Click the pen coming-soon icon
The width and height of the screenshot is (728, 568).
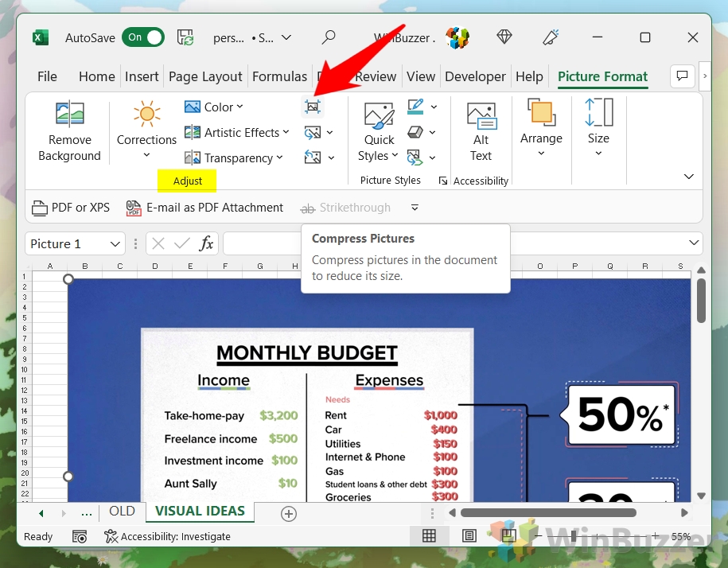click(x=551, y=37)
